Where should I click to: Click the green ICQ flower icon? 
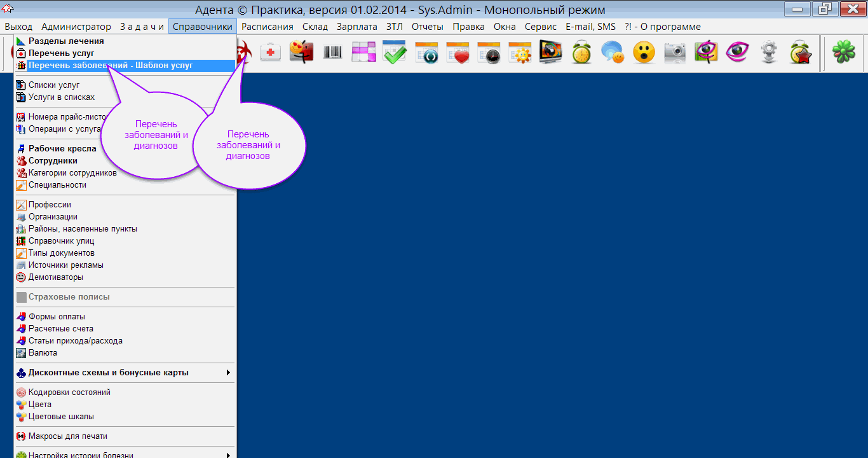pyautogui.click(x=844, y=52)
